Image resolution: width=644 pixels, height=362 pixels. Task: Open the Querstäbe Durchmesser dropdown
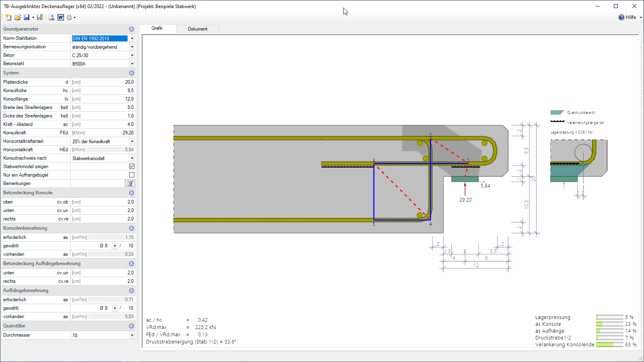point(132,335)
